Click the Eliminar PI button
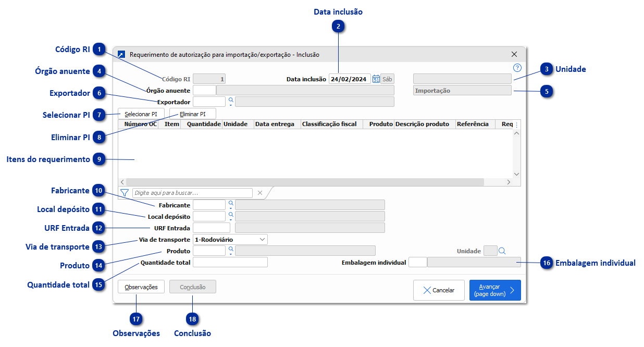 192,113
